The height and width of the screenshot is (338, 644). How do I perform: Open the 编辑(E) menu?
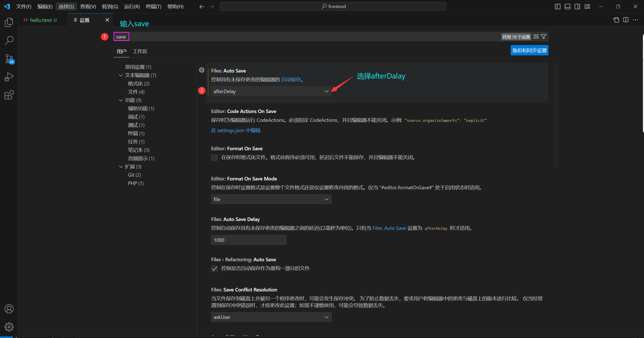45,7
